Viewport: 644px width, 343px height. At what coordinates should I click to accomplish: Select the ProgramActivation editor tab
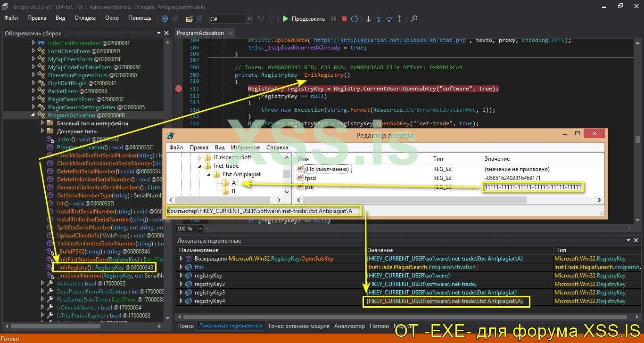pos(200,33)
